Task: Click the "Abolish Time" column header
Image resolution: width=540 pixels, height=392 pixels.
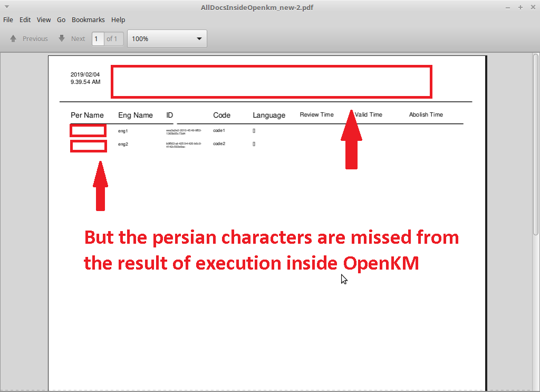Action: point(426,114)
